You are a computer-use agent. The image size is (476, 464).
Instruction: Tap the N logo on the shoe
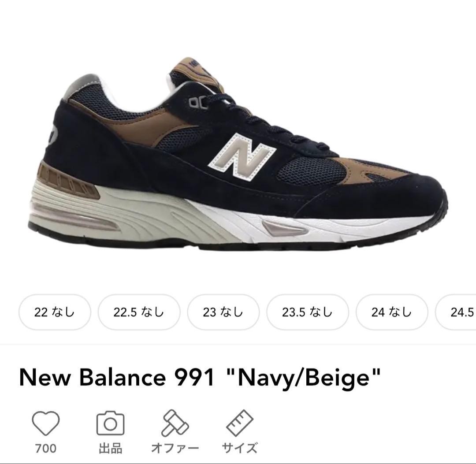[x=242, y=157]
